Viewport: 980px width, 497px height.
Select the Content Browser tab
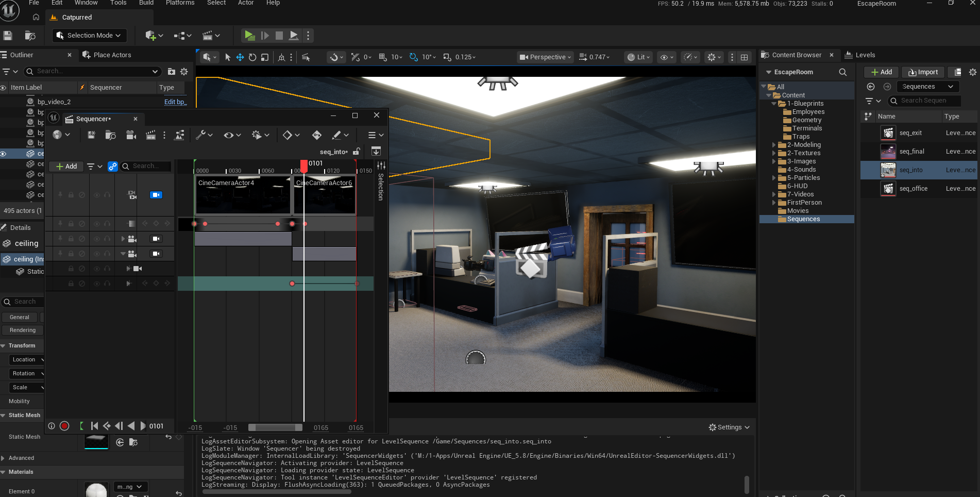tap(797, 55)
